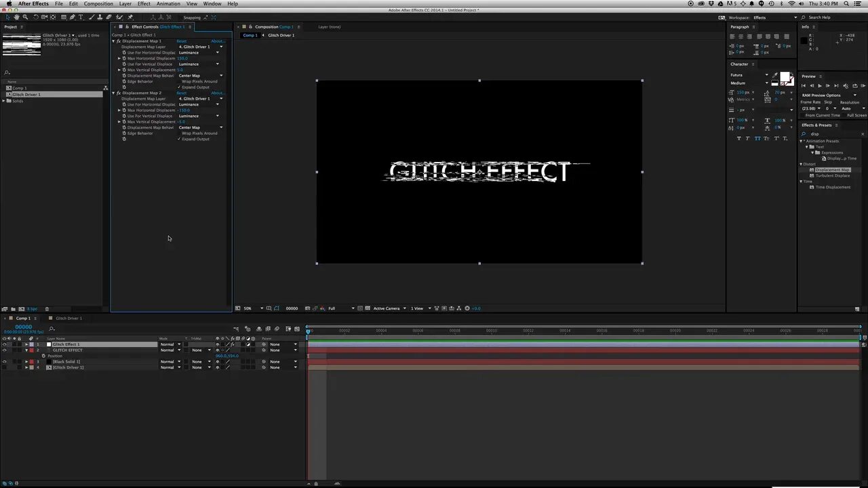Collapse the Displacement Map 1 effect

click(113, 41)
